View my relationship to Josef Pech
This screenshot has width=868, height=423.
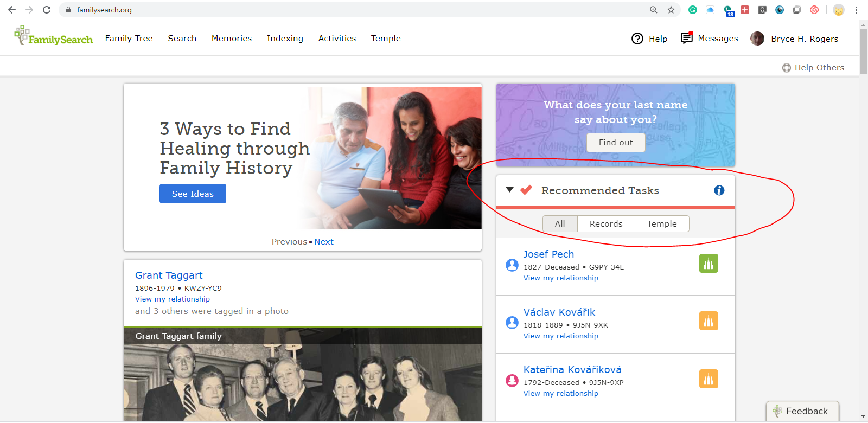(x=561, y=278)
